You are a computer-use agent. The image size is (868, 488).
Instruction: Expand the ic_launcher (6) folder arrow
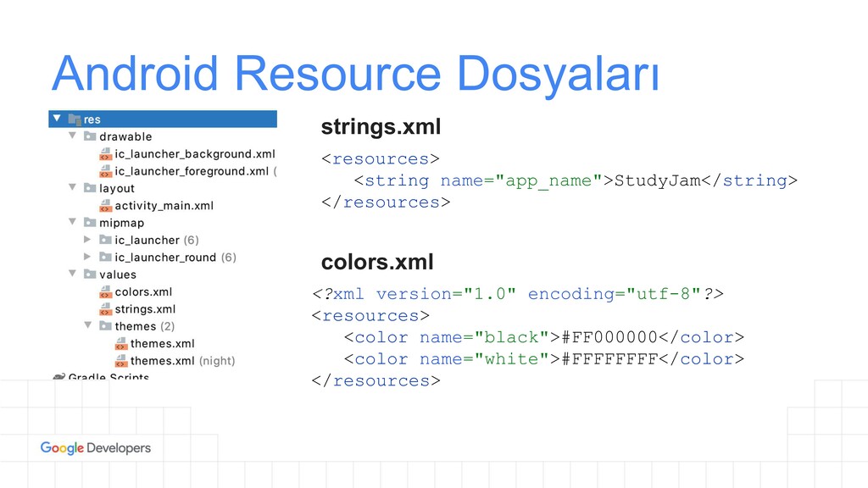87,240
